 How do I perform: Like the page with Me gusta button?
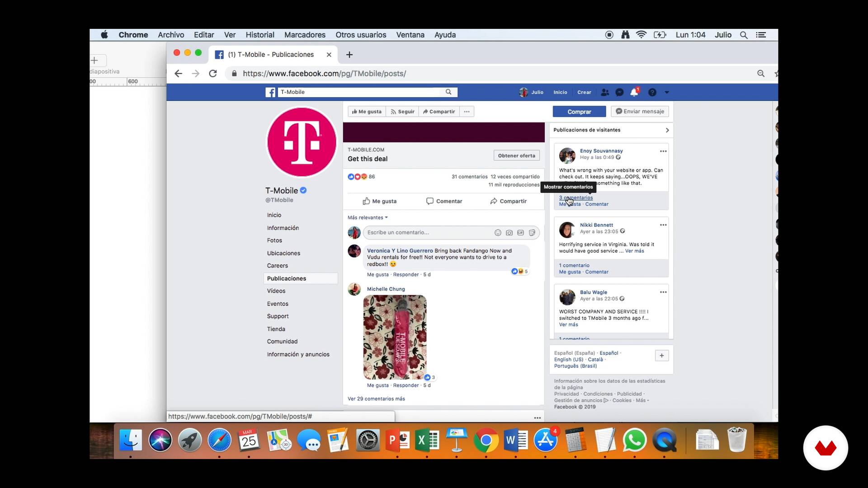pos(367,112)
